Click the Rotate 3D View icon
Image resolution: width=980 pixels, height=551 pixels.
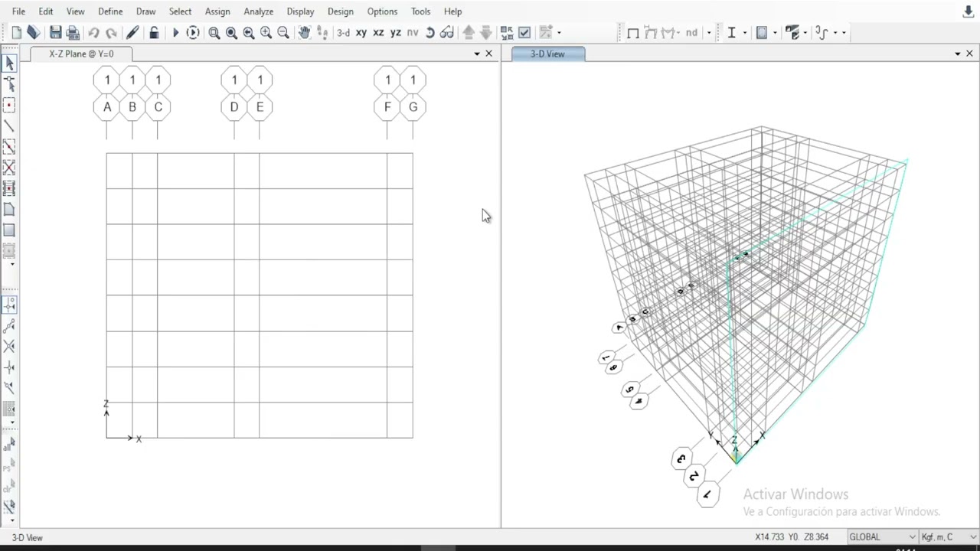(x=430, y=32)
